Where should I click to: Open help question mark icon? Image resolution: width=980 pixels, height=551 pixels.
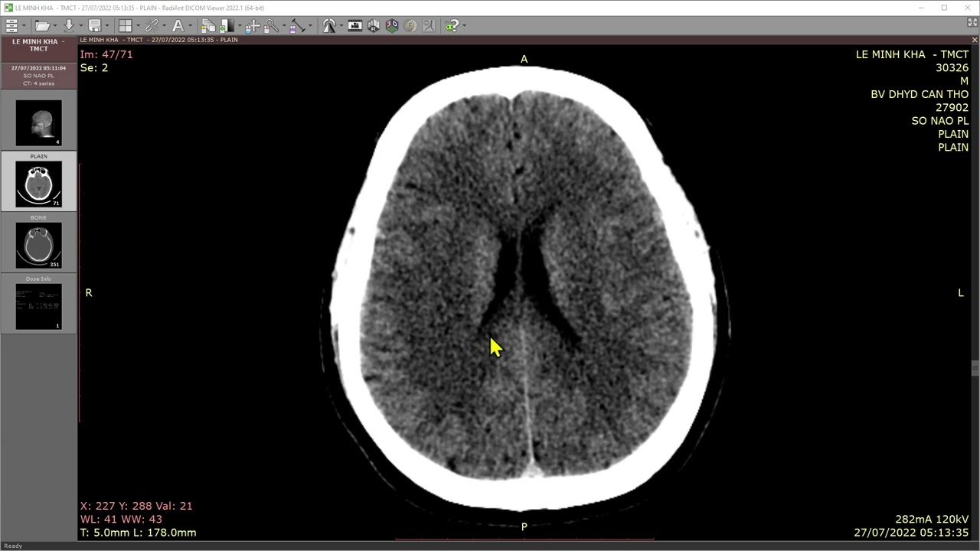(x=452, y=25)
